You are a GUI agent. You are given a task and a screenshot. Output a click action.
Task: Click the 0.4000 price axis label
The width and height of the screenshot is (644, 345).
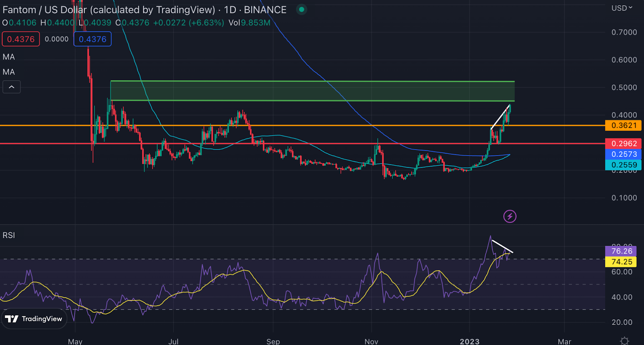pos(624,115)
